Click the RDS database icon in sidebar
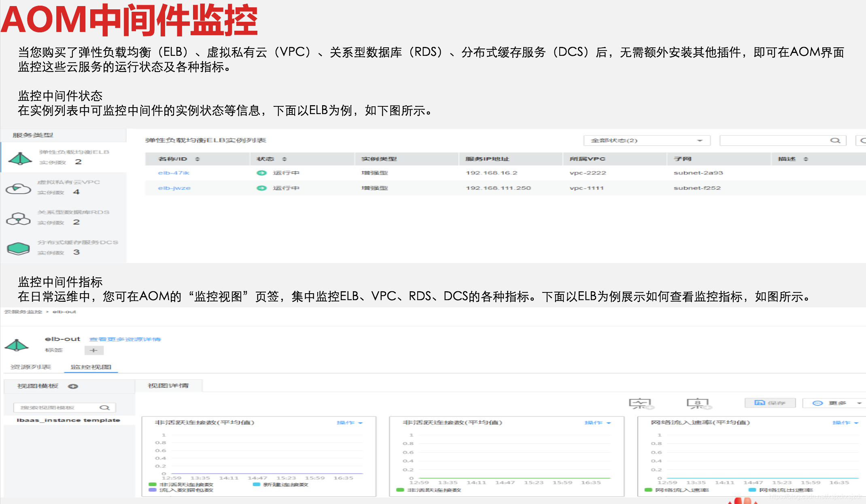Image resolution: width=866 pixels, height=504 pixels. [x=18, y=218]
